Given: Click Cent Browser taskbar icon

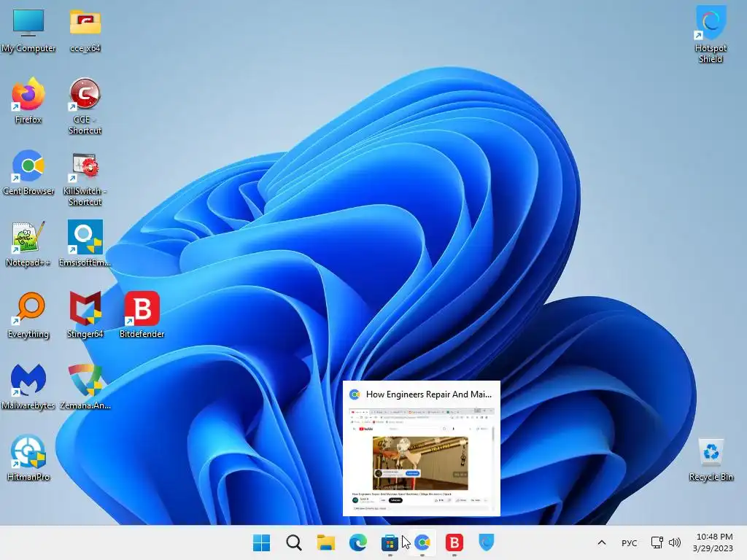Looking at the screenshot, I should pos(422,542).
